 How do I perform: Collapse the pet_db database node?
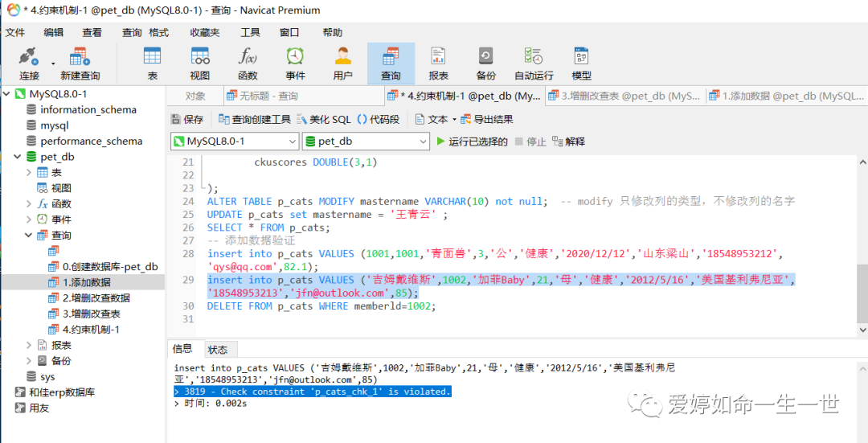[x=17, y=157]
